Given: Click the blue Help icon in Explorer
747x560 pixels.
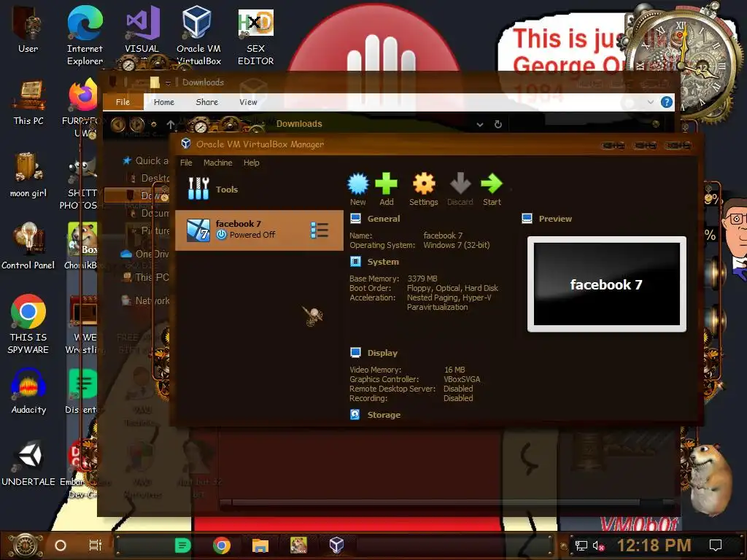Looking at the screenshot, I should click(x=667, y=102).
